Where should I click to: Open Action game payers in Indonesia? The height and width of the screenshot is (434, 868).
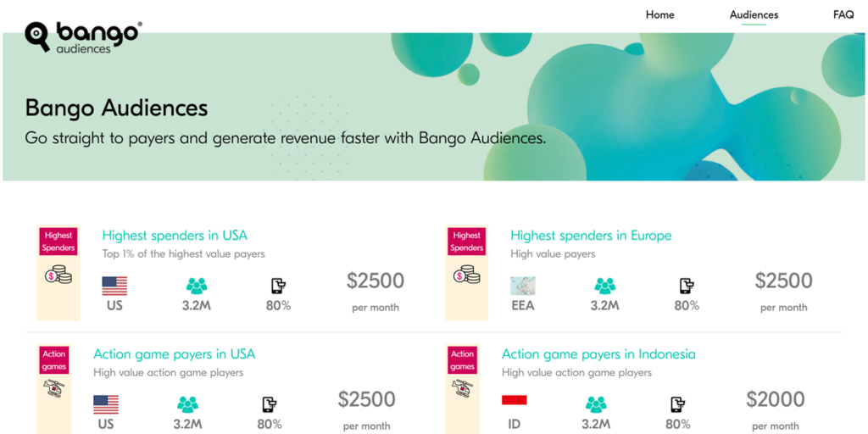click(x=598, y=354)
